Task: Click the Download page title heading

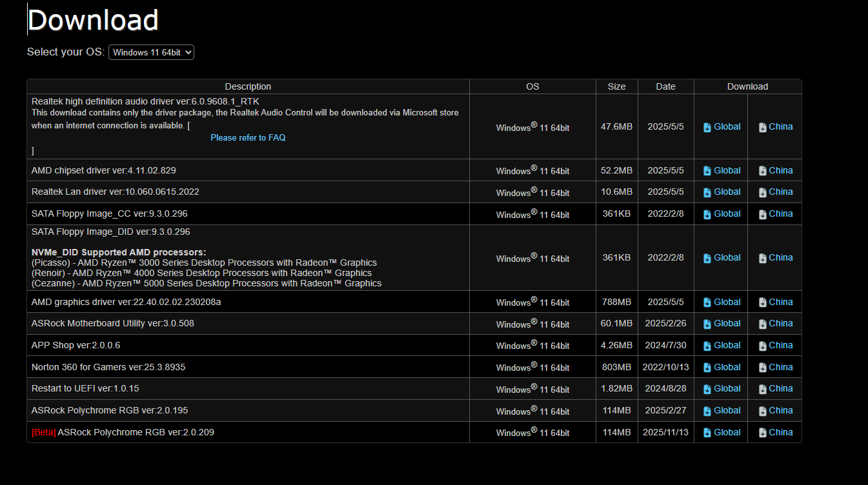Action: pos(93,20)
